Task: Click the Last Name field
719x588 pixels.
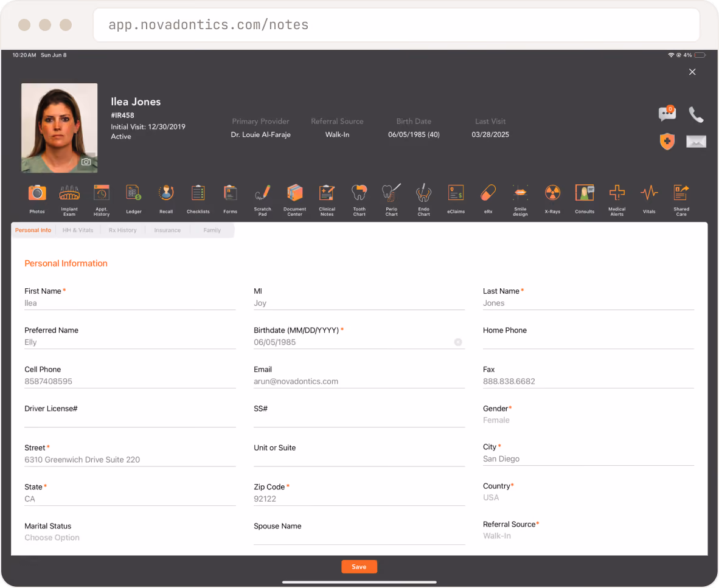Action: coord(588,303)
